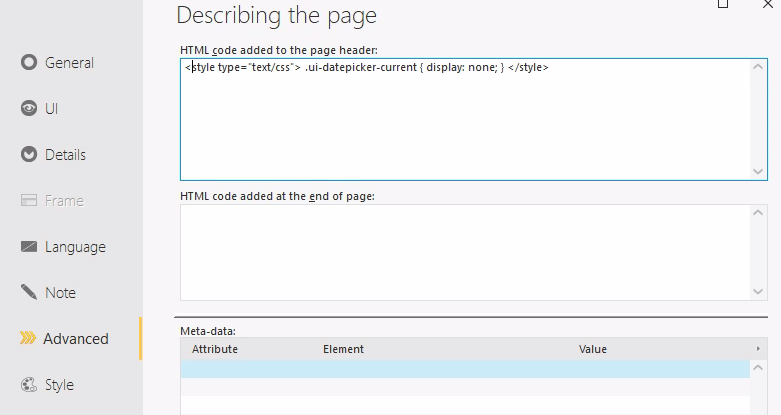Image resolution: width=781 pixels, height=415 pixels.
Task: Select the highlighted first Meta-data row
Action: (465, 369)
